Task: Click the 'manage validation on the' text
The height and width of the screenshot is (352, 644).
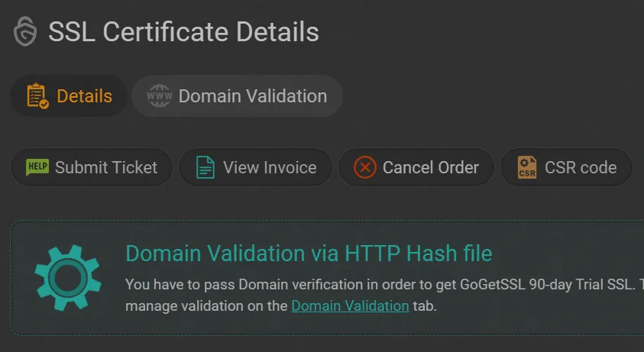Action: 206,306
